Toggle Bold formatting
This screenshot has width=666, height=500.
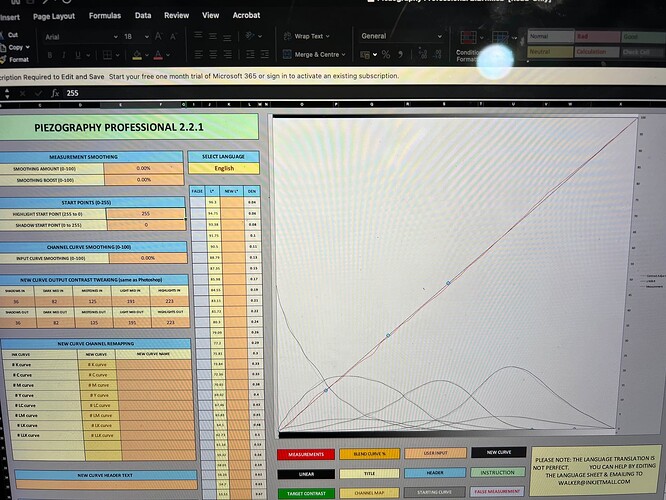(x=50, y=55)
